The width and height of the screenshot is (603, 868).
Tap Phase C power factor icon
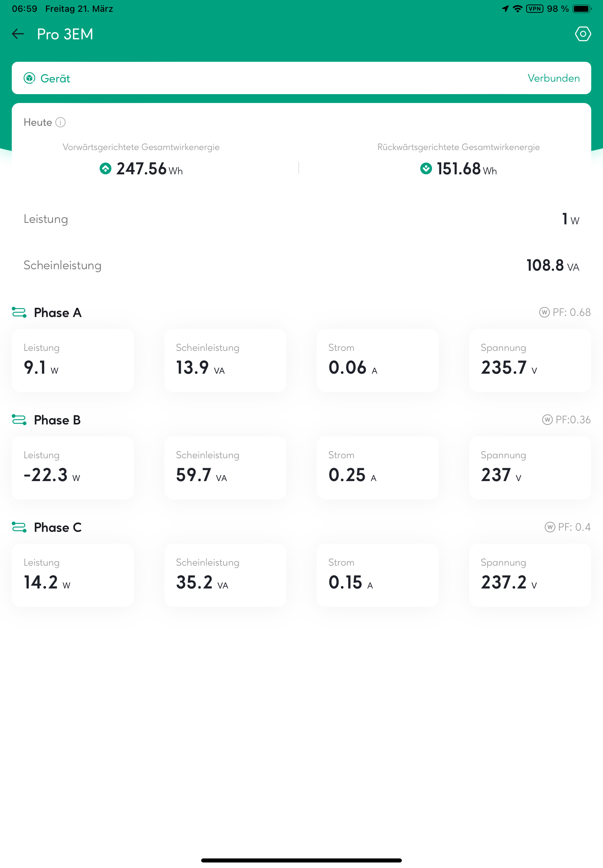tap(550, 527)
